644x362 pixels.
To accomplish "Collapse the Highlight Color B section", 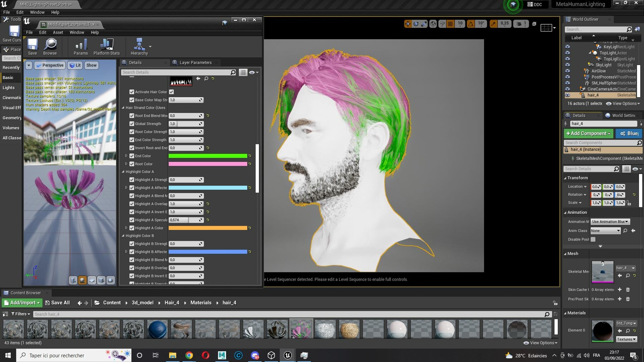I will pos(123,236).
